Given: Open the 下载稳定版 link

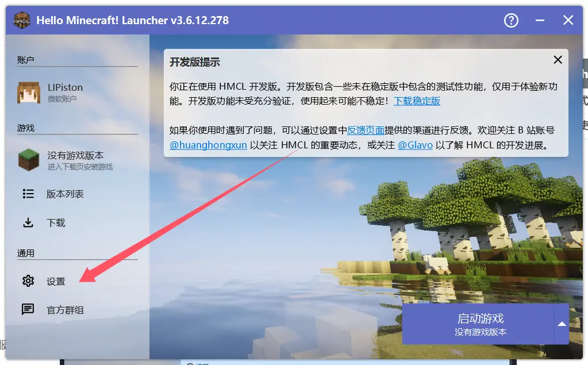Looking at the screenshot, I should tap(417, 101).
